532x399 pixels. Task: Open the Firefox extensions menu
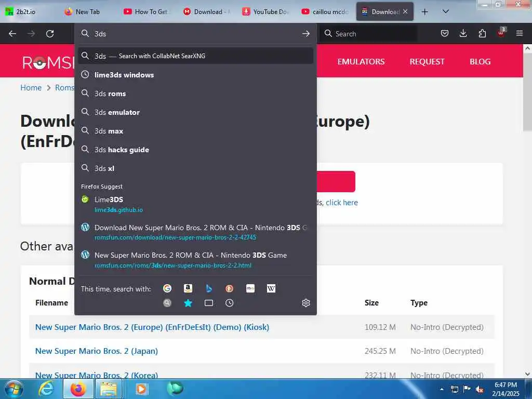tap(482, 33)
